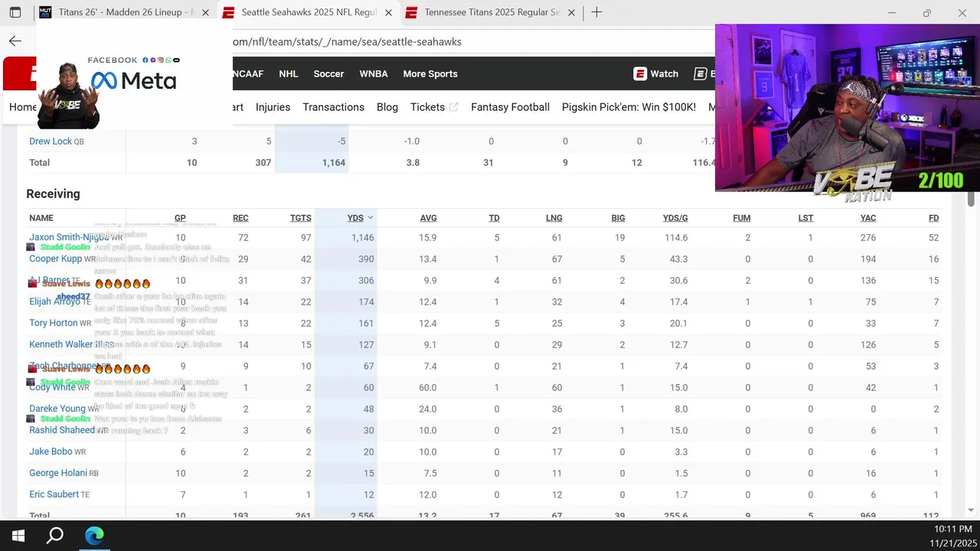Screen dimensions: 980x551
Task: Open Rashid Shaheed player page
Action: (x=62, y=430)
